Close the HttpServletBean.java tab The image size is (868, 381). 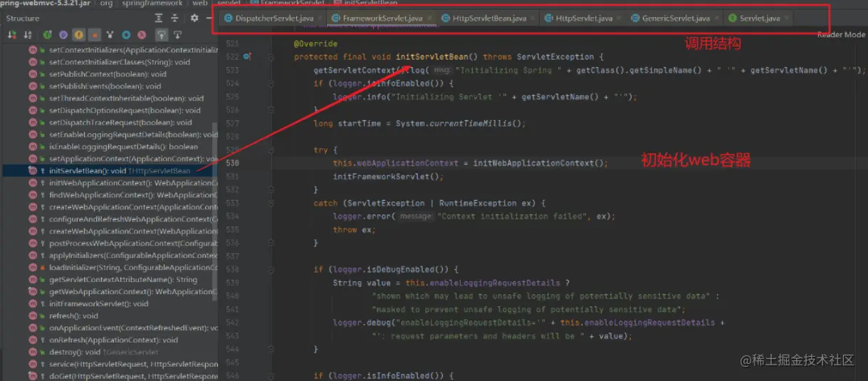point(533,18)
